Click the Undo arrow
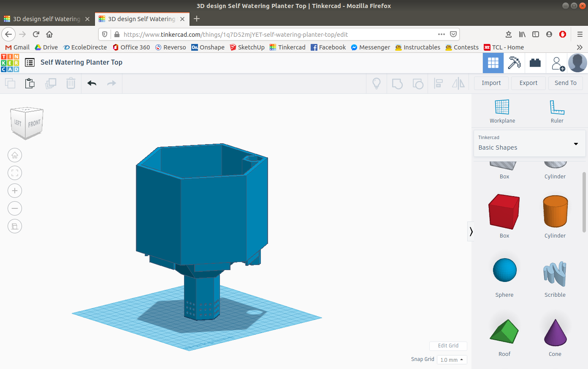The width and height of the screenshot is (588, 369). (x=92, y=83)
